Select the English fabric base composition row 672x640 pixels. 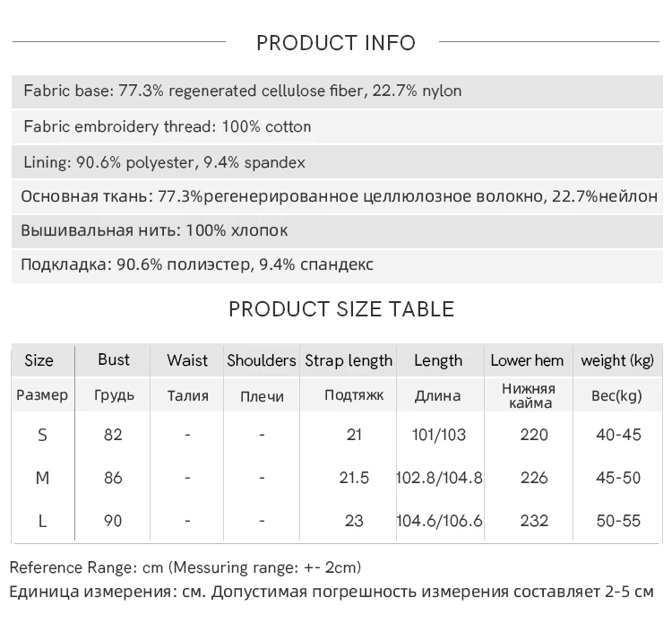coord(243,91)
